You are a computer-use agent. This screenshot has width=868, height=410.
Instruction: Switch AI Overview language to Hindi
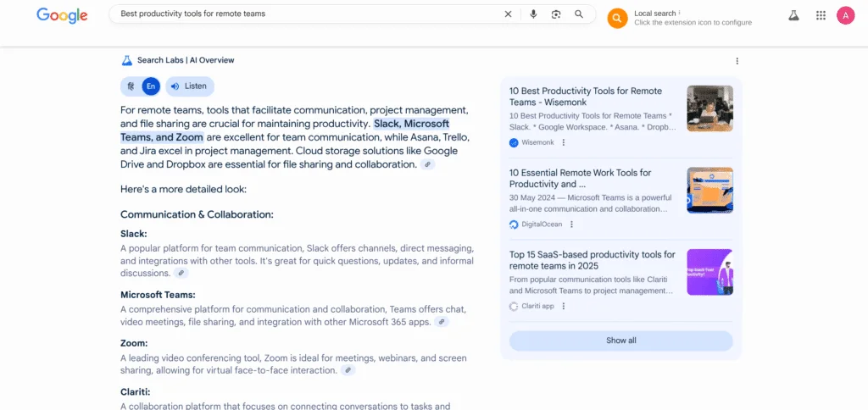tap(131, 86)
